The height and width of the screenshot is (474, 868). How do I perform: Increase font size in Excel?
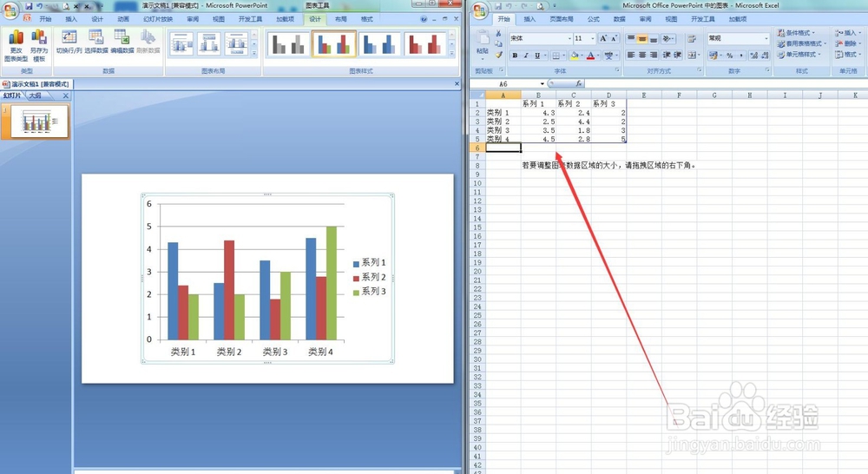click(603, 38)
